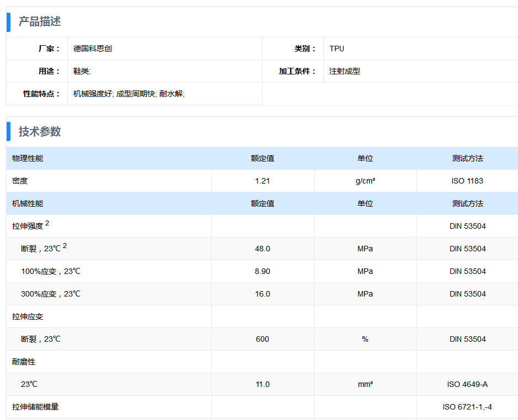Click the 鞋类 usage value
The width and height of the screenshot is (518, 420).
coord(82,71)
